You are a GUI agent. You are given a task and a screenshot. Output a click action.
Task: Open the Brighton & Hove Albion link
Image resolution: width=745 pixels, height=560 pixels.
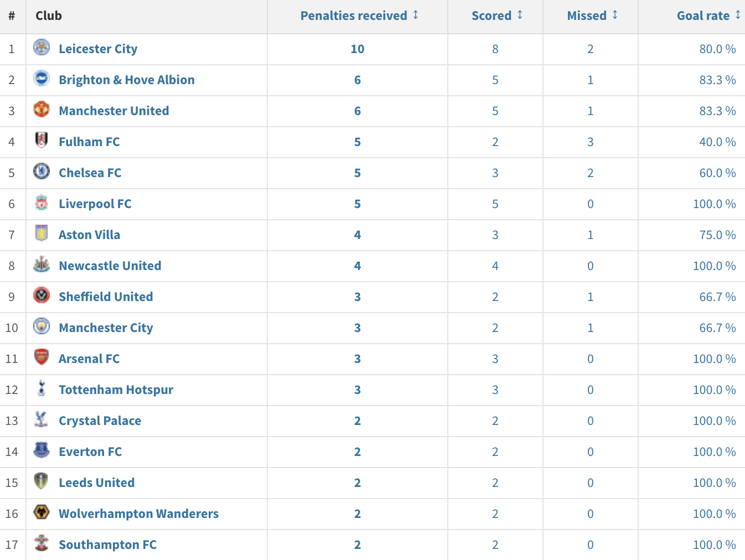coord(127,80)
